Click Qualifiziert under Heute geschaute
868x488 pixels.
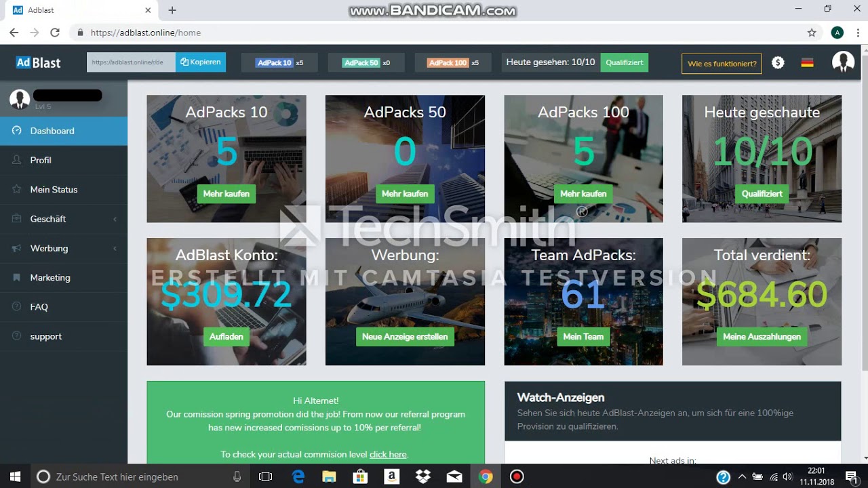(x=762, y=194)
